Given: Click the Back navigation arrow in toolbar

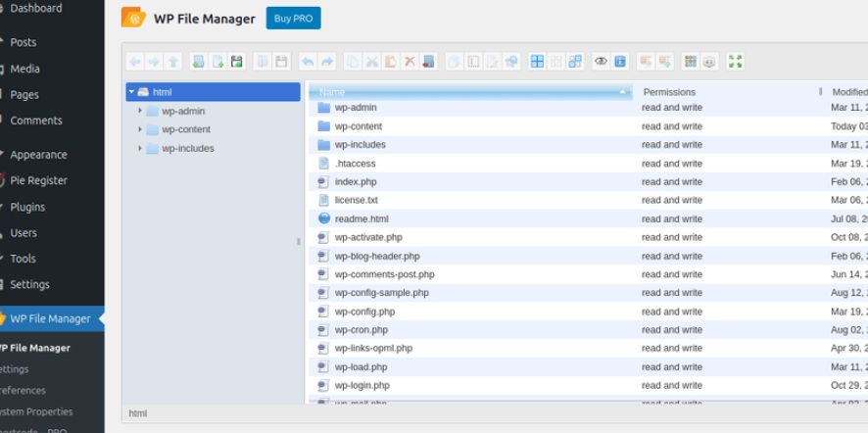Looking at the screenshot, I should 135,62.
